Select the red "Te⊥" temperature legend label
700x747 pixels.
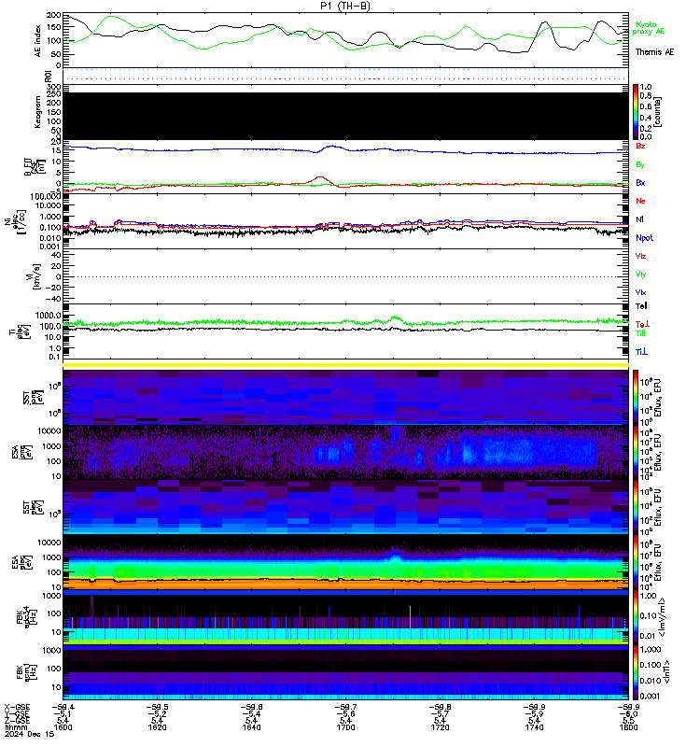click(643, 324)
